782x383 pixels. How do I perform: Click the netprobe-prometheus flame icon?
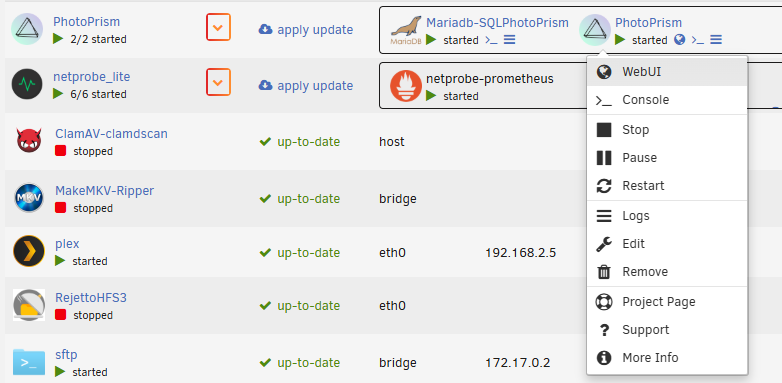click(x=405, y=86)
